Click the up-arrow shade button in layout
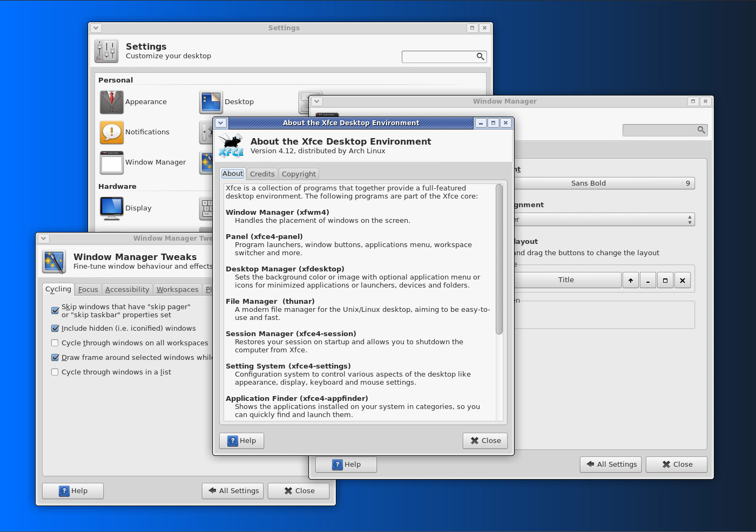 tap(631, 281)
